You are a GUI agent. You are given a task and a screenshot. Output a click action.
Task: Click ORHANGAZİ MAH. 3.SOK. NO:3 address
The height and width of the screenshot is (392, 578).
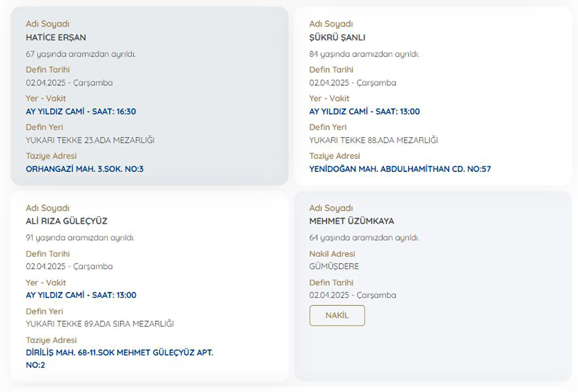(84, 169)
